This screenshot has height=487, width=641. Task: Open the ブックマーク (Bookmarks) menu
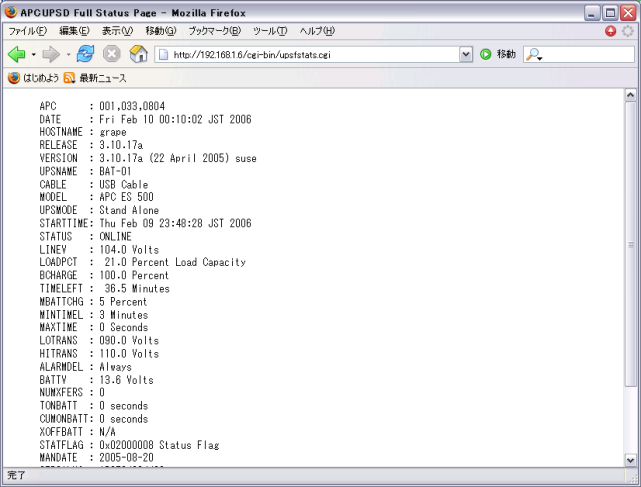(x=216, y=31)
